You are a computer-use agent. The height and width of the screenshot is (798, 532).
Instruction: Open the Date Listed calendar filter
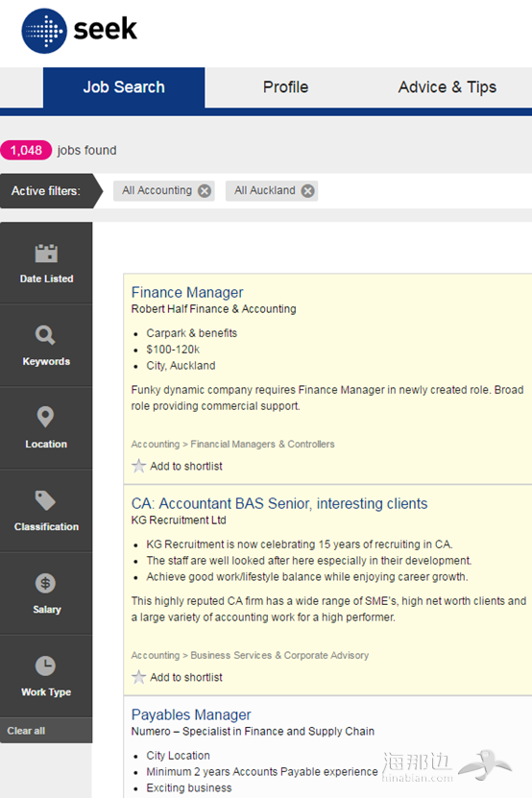(x=46, y=263)
